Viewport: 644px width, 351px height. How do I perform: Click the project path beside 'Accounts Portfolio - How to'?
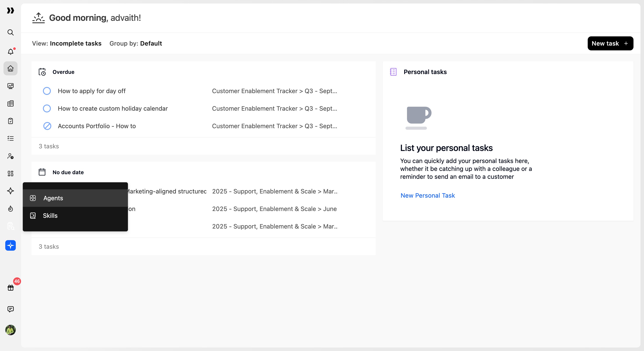coord(274,126)
